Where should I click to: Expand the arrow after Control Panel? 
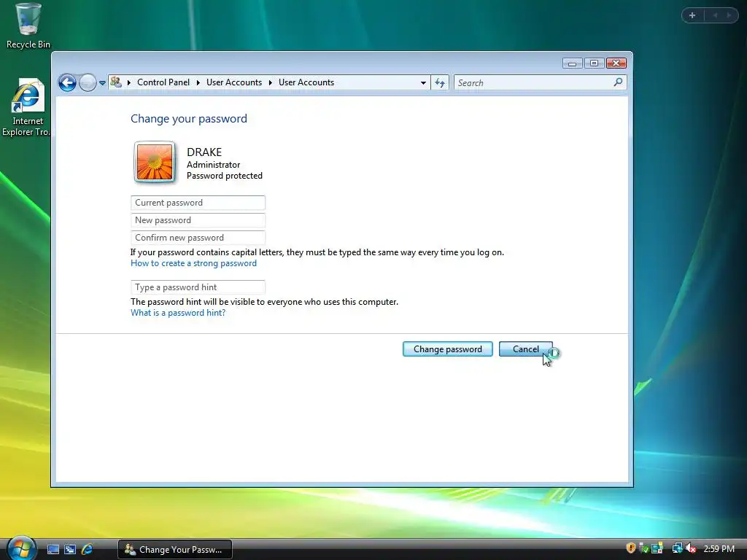[198, 82]
